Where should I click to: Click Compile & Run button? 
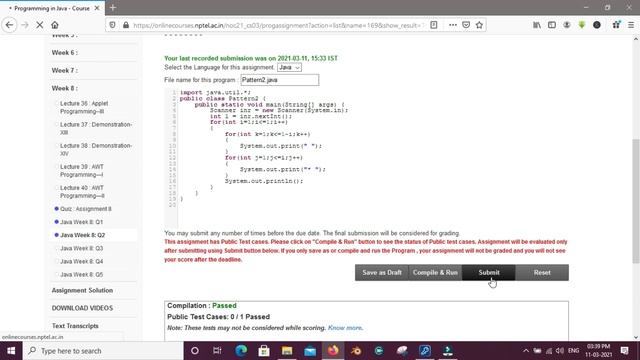click(435, 273)
